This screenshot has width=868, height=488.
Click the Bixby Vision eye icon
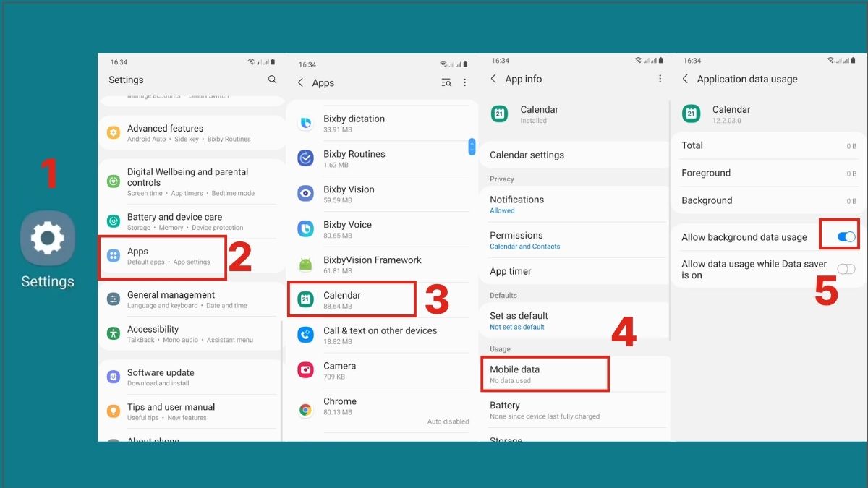pyautogui.click(x=306, y=194)
